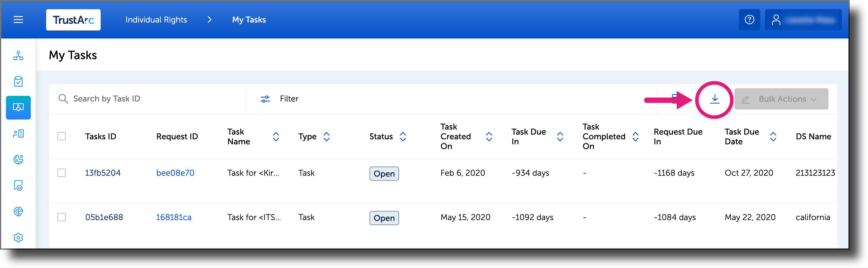The image size is (868, 268).
Task: Open Settings via the gear icon
Action: 18,237
